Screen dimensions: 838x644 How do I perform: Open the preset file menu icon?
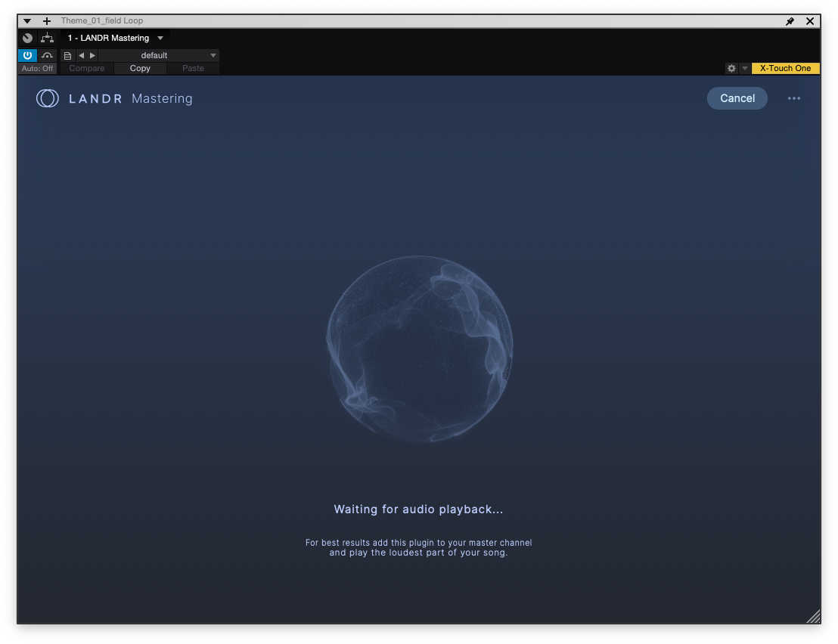pos(67,55)
